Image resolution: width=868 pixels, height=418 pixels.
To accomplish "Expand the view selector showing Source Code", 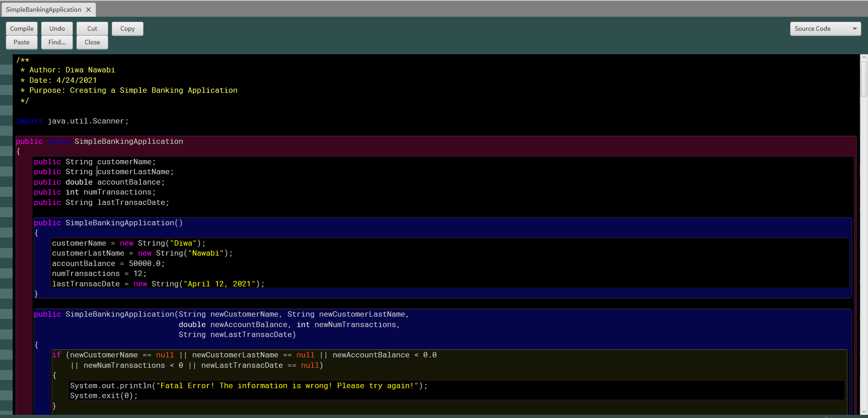I will click(825, 28).
